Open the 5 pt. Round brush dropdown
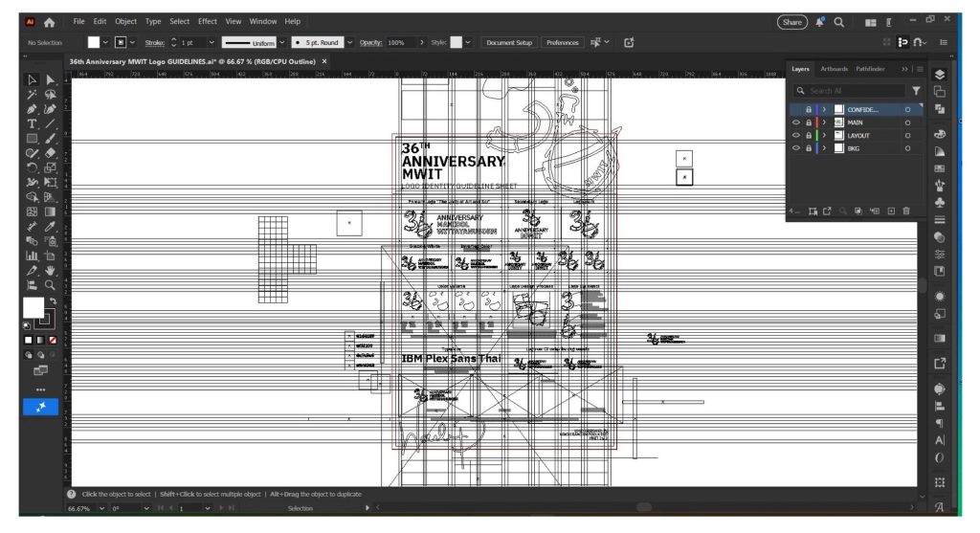This screenshot has height=533, width=980. click(x=347, y=43)
